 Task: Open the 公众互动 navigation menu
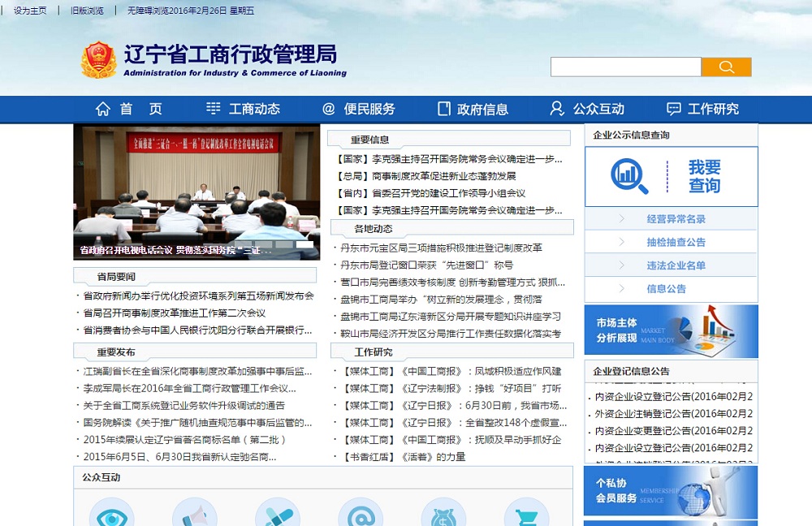(x=598, y=109)
